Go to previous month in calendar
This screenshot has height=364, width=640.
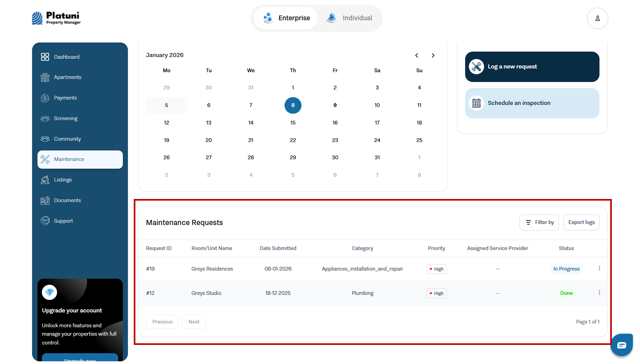[417, 55]
